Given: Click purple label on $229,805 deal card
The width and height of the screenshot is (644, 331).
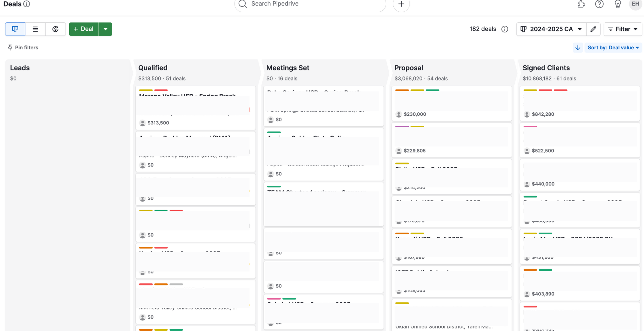Looking at the screenshot, I should (x=402, y=126).
